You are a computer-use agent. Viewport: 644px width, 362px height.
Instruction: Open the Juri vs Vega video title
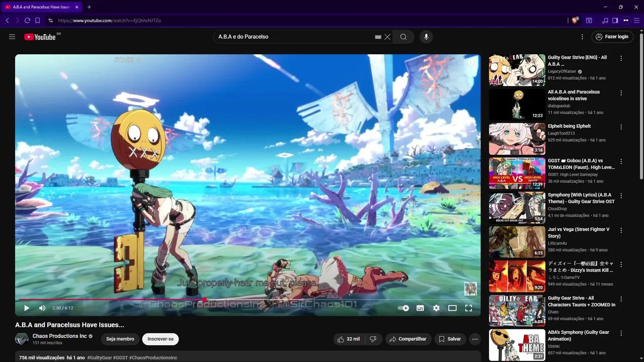pos(579,233)
